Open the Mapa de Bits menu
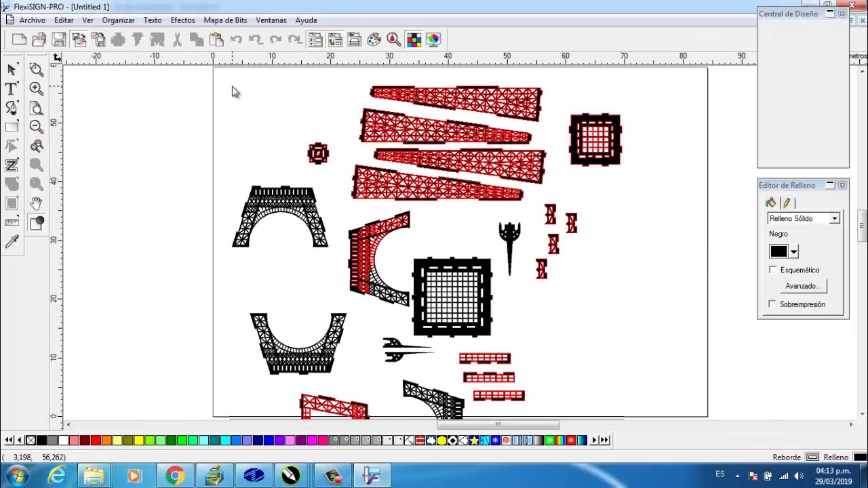This screenshot has width=868, height=488. click(x=225, y=20)
